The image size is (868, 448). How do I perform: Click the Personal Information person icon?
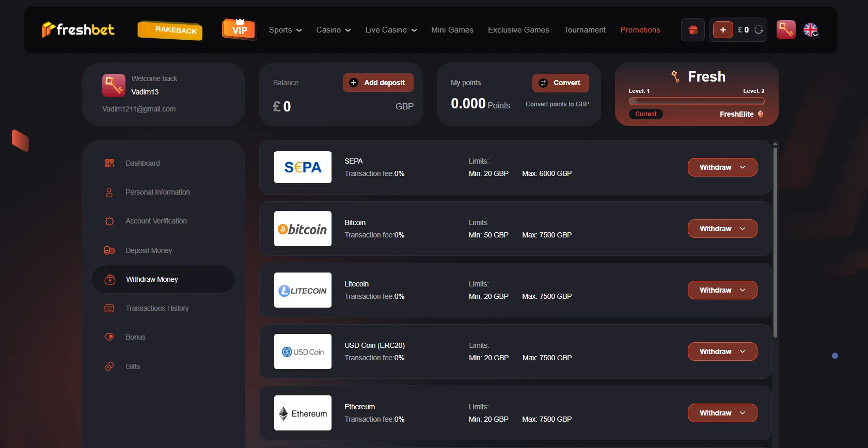pyautogui.click(x=109, y=193)
